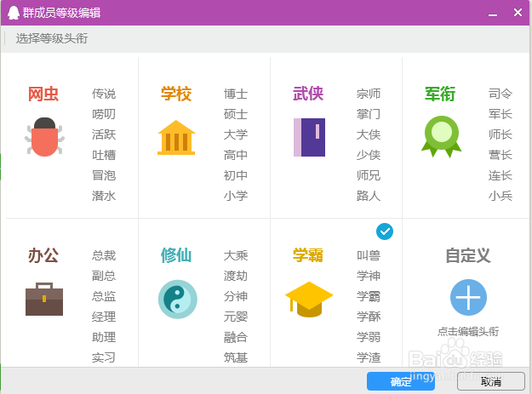532x394 pixels.
Task: Cancel with the 取消 button
Action: tap(490, 382)
